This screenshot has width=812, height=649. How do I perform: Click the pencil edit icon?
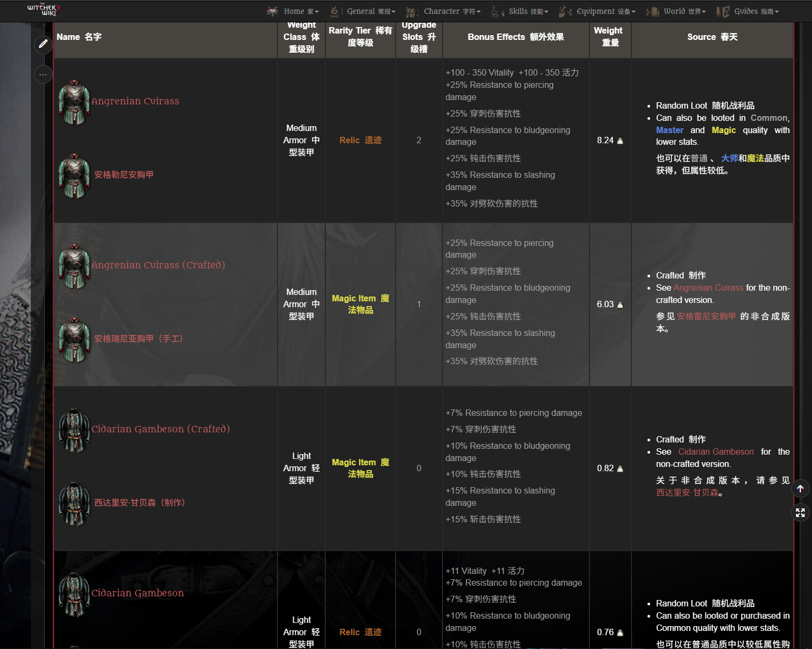(x=43, y=44)
